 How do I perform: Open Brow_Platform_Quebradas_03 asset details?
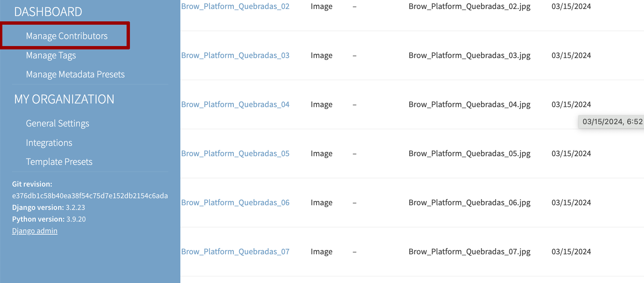pos(235,55)
